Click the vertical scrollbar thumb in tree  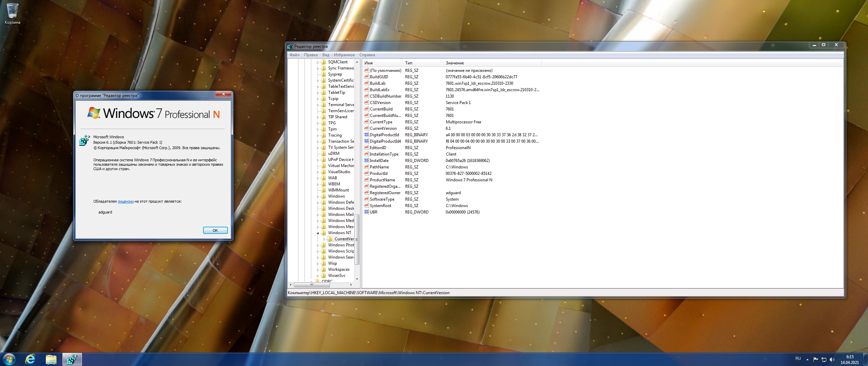[357, 239]
